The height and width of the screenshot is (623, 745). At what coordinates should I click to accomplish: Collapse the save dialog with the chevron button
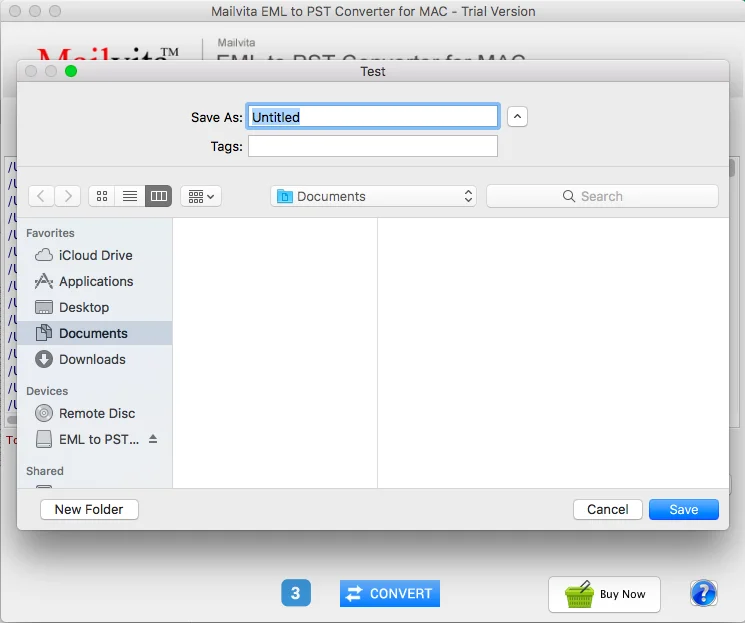[517, 116]
